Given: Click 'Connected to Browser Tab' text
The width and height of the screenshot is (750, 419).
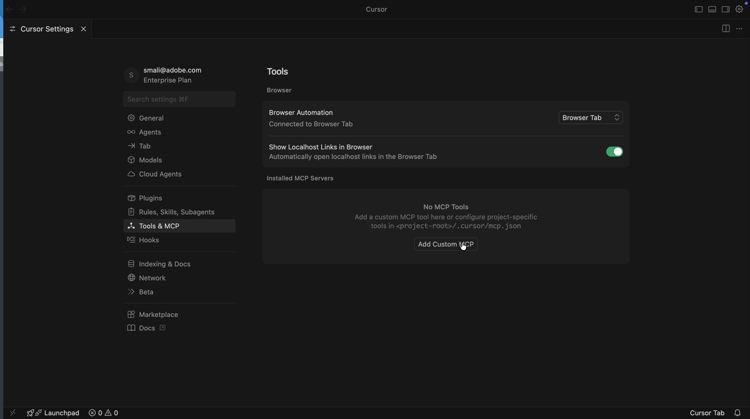Looking at the screenshot, I should point(310,124).
